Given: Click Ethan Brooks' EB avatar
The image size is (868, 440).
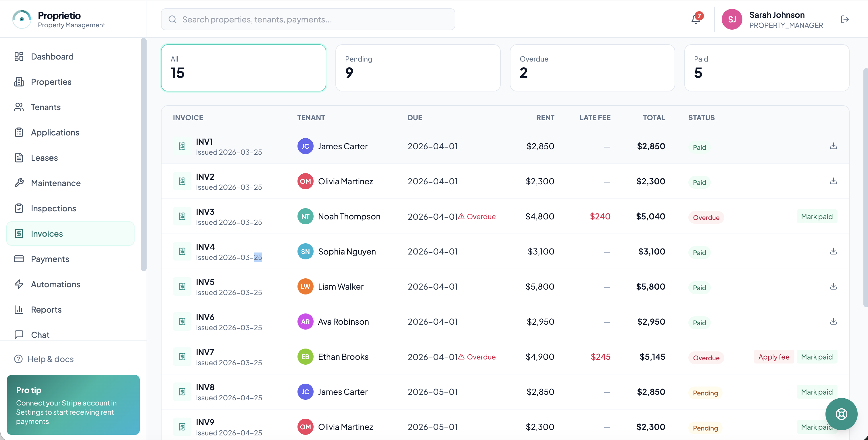Looking at the screenshot, I should [305, 356].
